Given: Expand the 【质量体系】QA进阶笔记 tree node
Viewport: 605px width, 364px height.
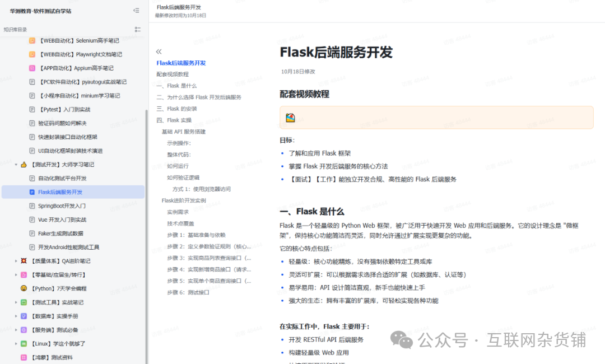Looking at the screenshot, I should click(16, 261).
